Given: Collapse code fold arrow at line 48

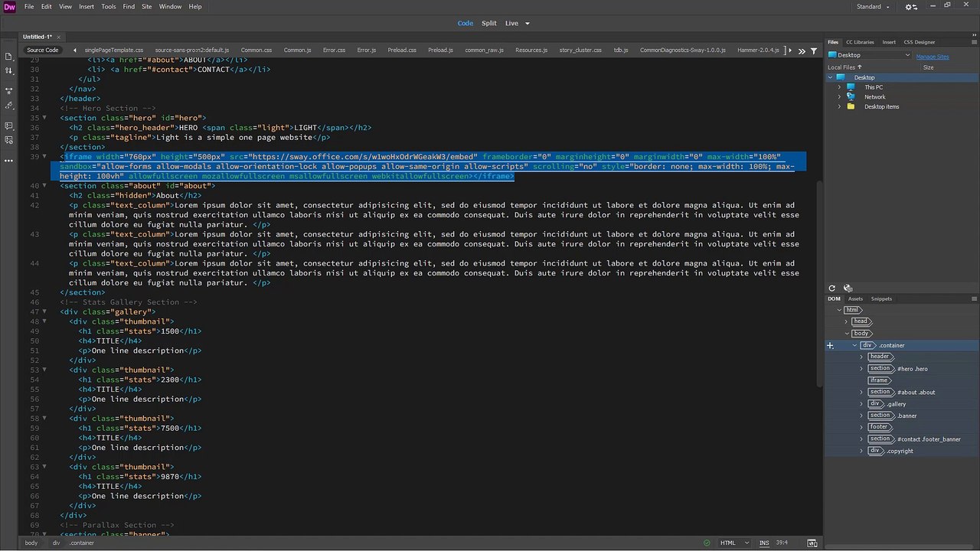Looking at the screenshot, I should pos(44,321).
